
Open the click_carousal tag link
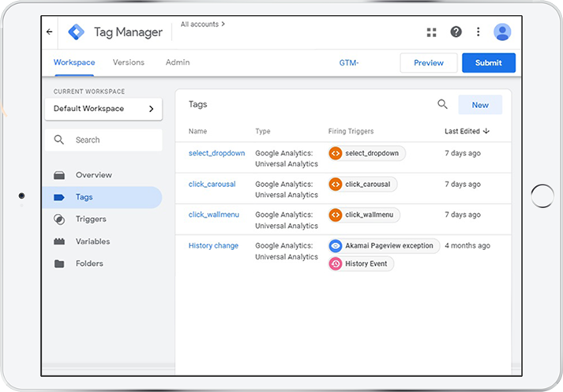(212, 184)
